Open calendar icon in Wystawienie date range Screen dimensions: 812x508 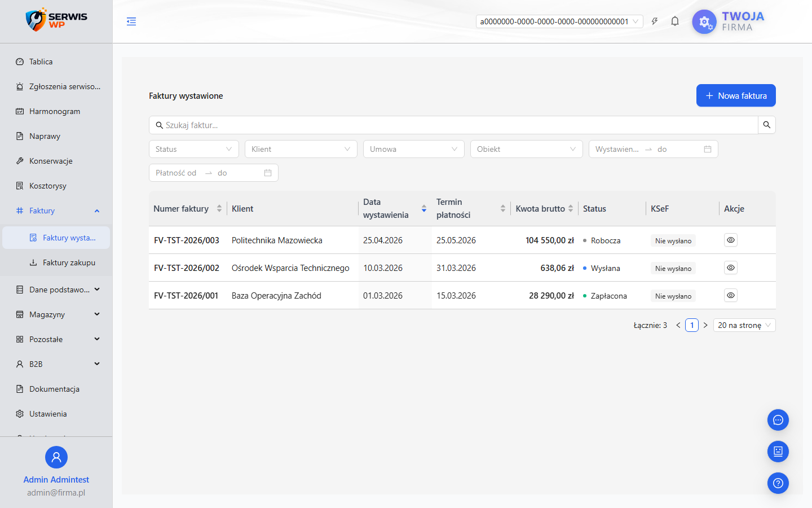tap(708, 149)
